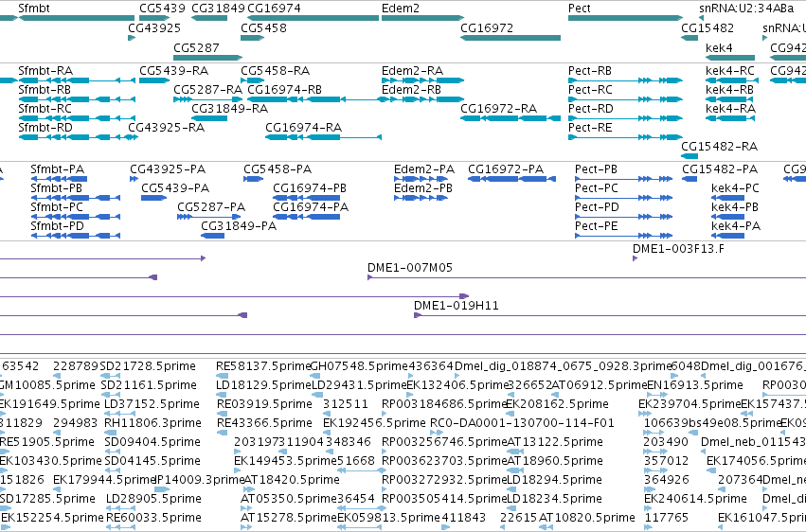Viewport: 806px width, 532px height.
Task: Click the CG5439 gene label
Action: point(162,9)
